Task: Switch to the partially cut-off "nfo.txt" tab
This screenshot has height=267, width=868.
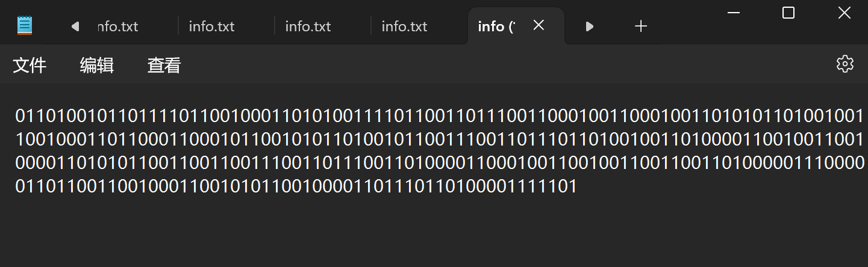Action: tap(117, 26)
